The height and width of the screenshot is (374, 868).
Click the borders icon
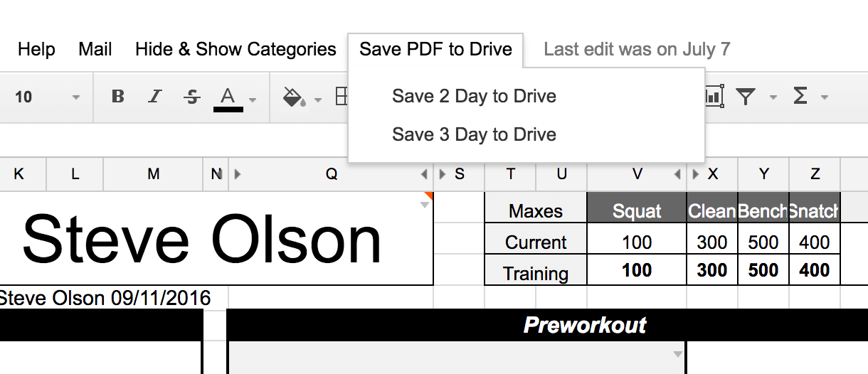[x=342, y=97]
